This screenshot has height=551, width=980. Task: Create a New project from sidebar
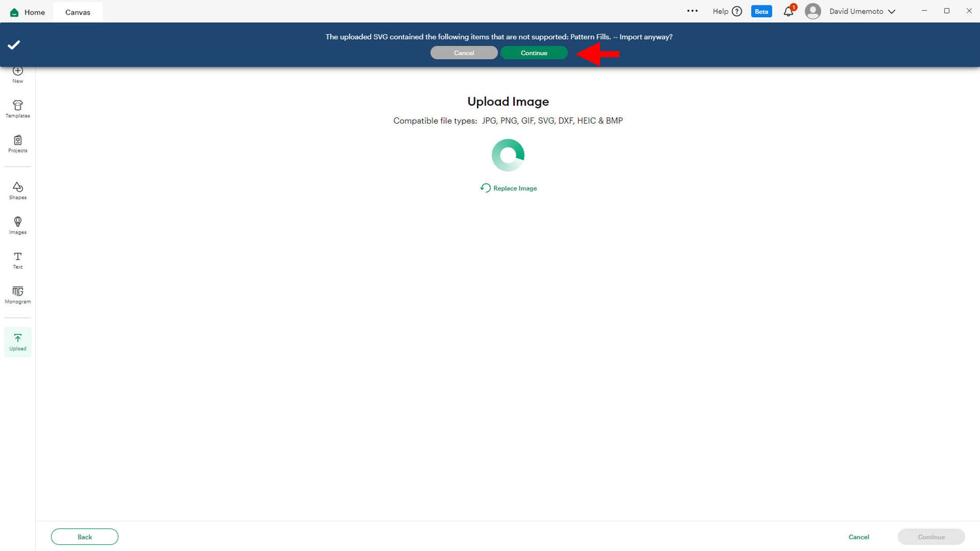pyautogui.click(x=18, y=74)
